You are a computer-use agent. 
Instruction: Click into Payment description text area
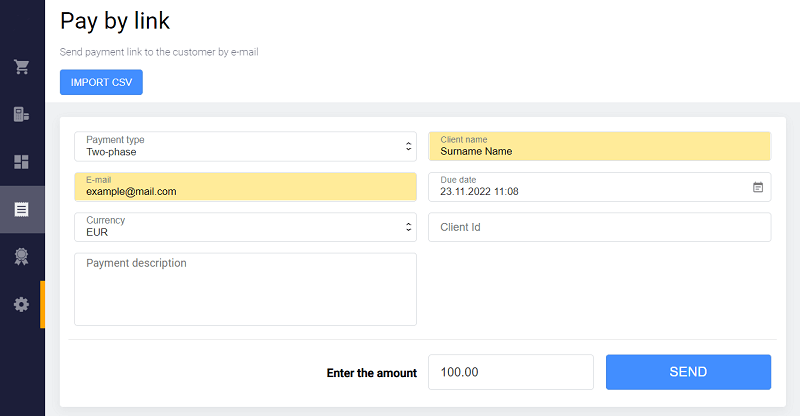pos(245,289)
